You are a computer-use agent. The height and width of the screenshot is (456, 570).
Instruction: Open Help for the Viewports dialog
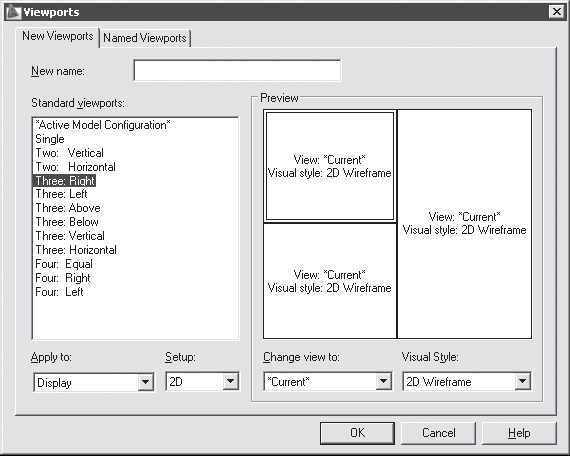pyautogui.click(x=519, y=433)
